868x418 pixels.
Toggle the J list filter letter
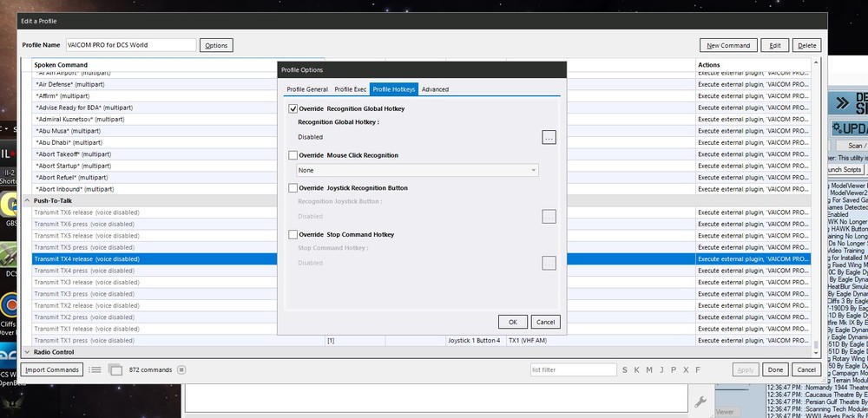coord(661,370)
